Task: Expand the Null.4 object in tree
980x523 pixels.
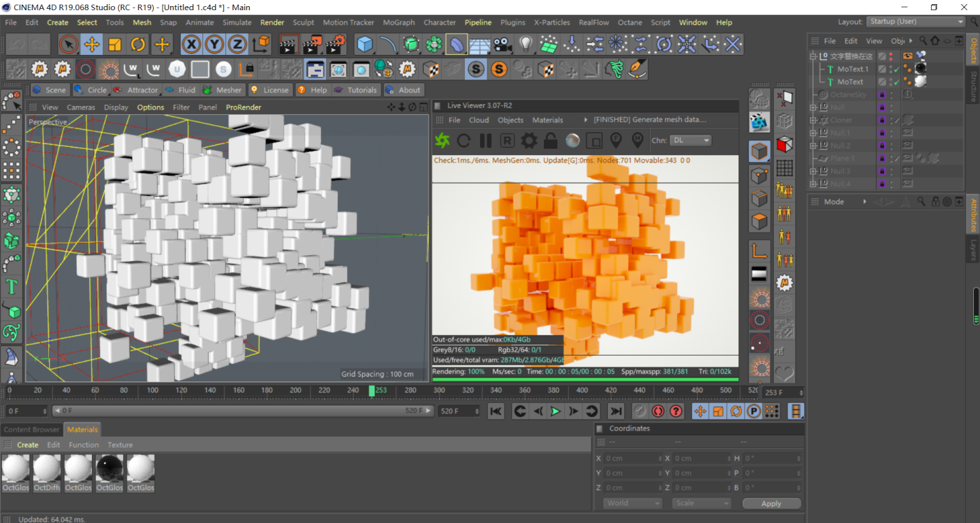Action: click(813, 184)
